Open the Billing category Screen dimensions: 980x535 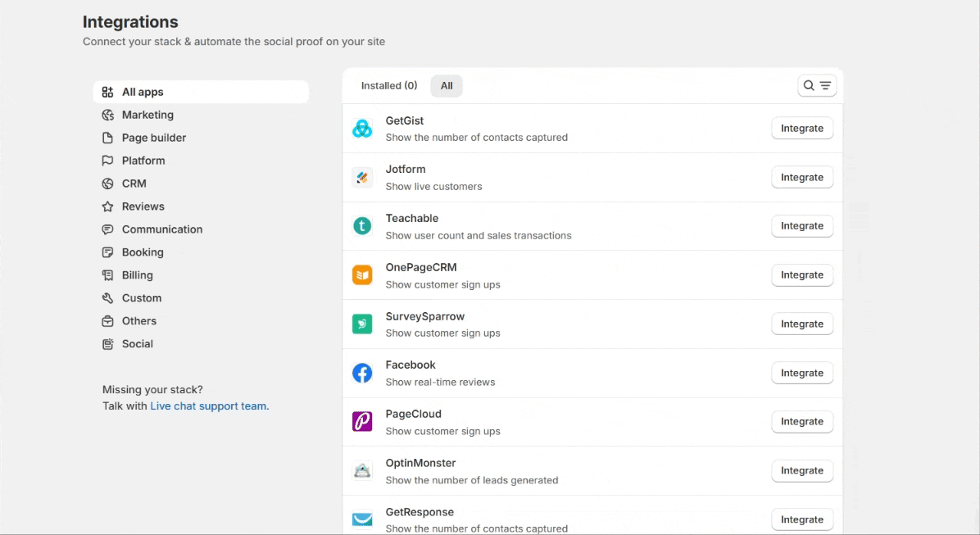[x=138, y=275]
